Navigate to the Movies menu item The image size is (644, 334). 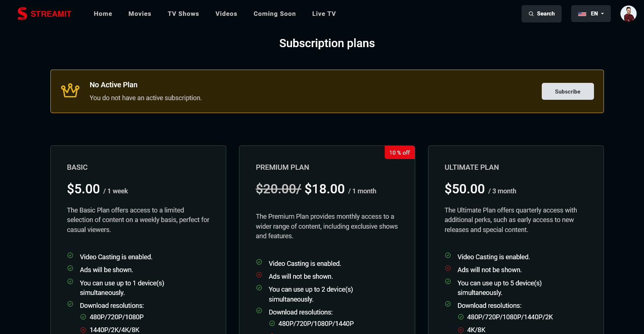point(140,14)
